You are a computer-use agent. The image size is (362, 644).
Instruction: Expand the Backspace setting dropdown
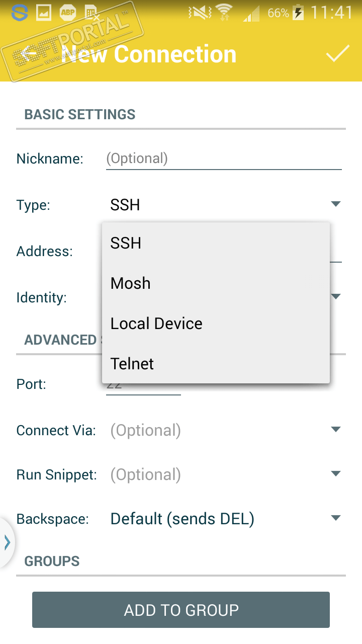336,518
